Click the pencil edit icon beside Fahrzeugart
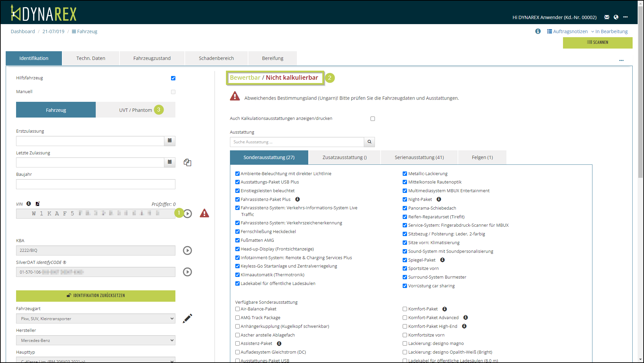644x363 pixels. coord(187,318)
